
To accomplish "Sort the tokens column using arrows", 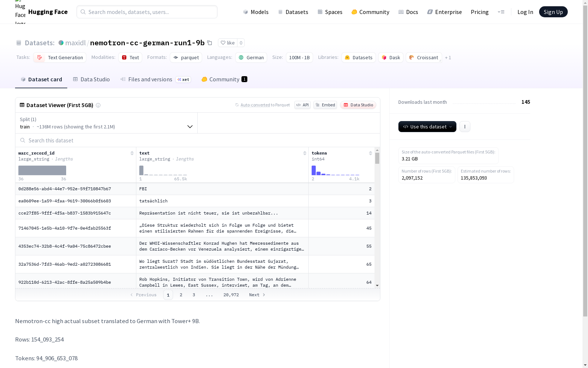I will pyautogui.click(x=370, y=153).
